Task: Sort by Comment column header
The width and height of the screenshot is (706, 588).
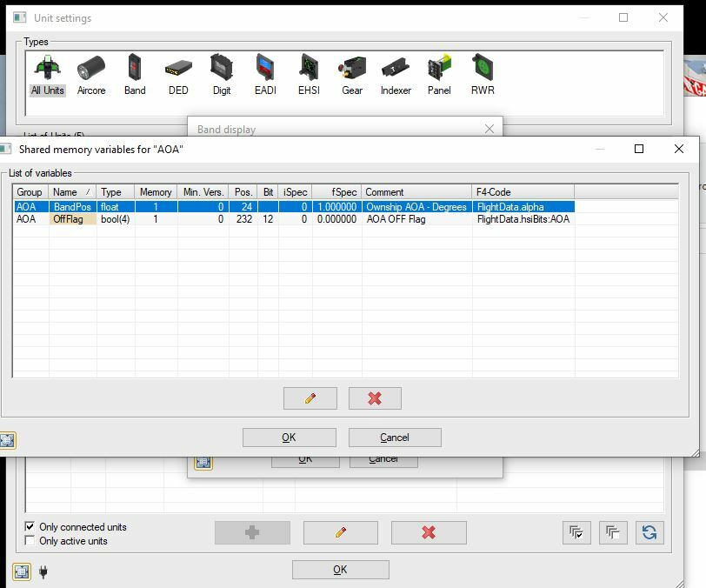Action: pos(416,192)
